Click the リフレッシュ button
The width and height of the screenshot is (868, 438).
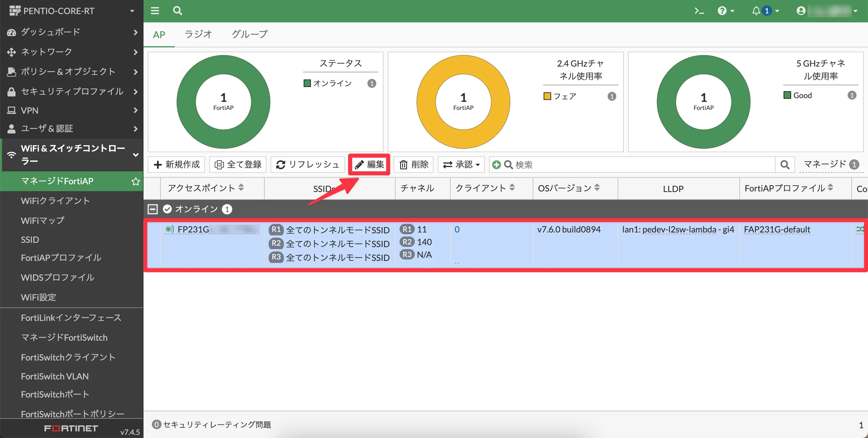pos(308,164)
